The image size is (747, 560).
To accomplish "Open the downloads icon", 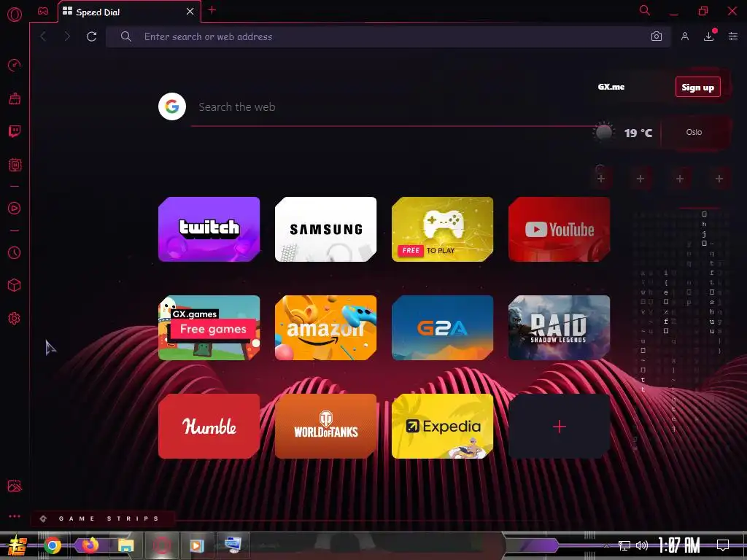I will (x=709, y=36).
